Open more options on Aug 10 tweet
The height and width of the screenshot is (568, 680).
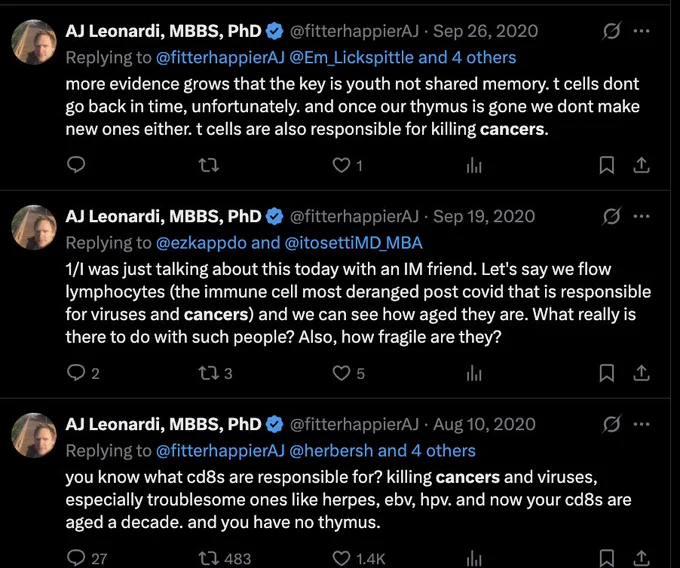coord(641,424)
